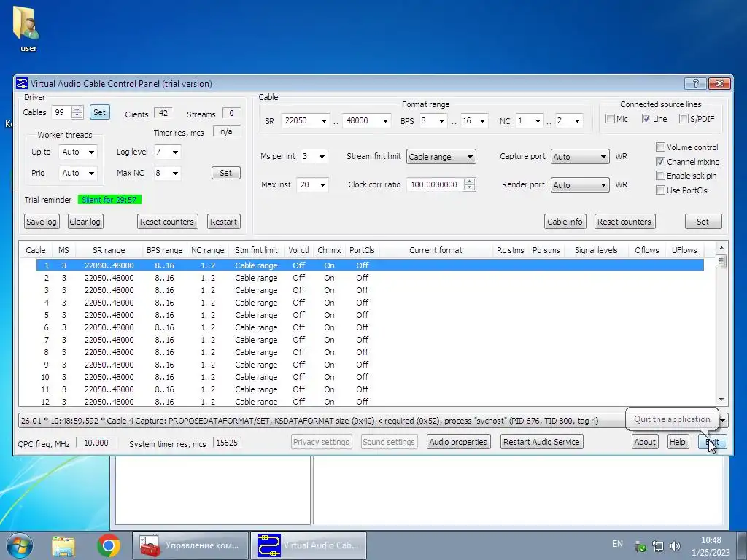Open the Windows Start menu

pos(19,545)
